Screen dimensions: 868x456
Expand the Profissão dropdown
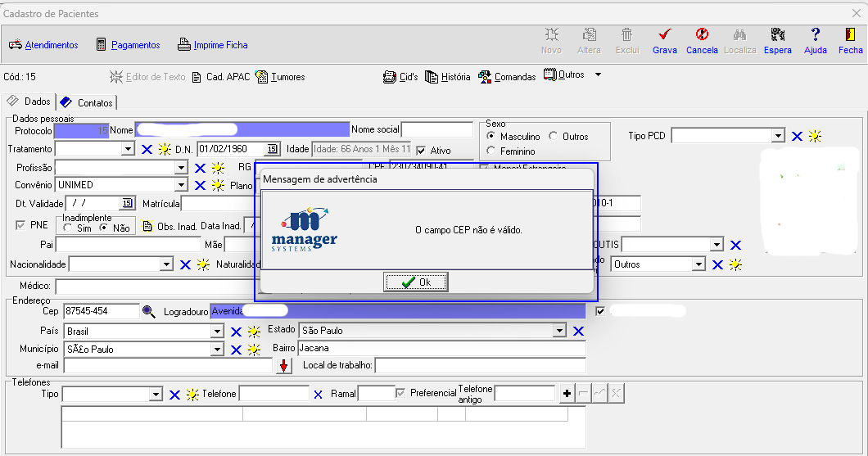181,168
